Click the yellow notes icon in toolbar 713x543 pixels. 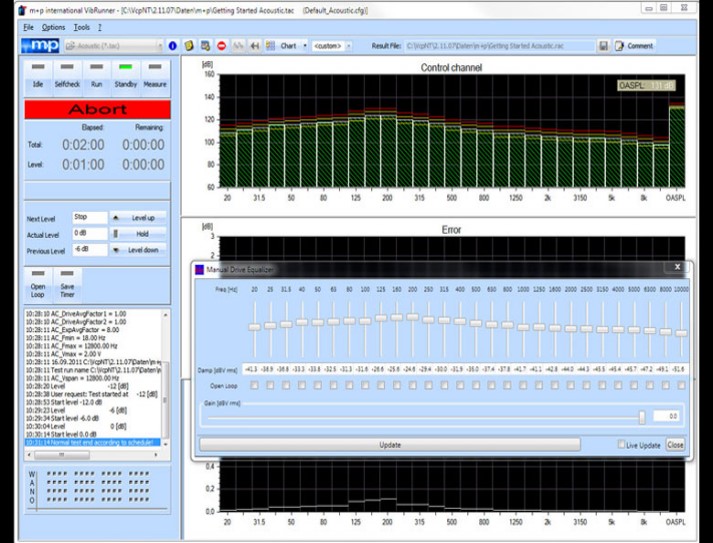pyautogui.click(x=189, y=46)
